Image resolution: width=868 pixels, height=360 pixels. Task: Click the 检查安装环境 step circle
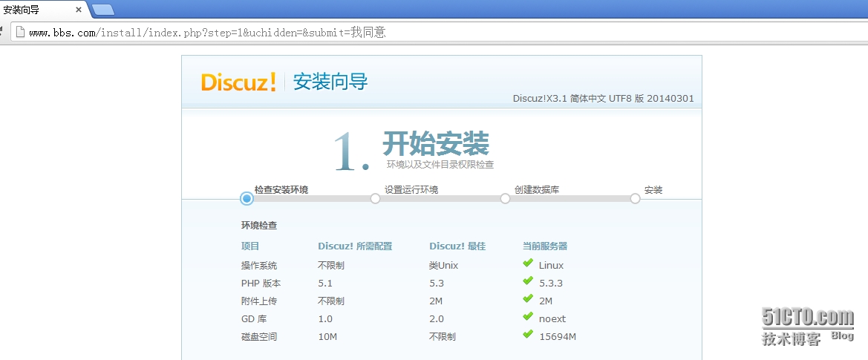pos(247,198)
